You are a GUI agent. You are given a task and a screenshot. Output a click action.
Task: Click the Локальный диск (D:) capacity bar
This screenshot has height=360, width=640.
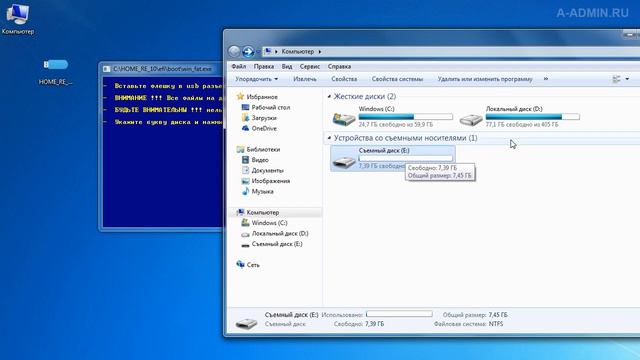click(x=533, y=117)
